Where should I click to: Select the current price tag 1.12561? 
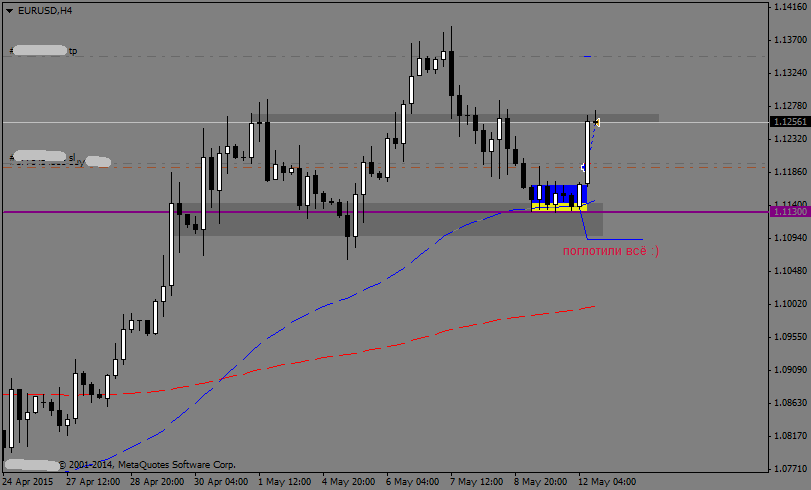(x=790, y=122)
